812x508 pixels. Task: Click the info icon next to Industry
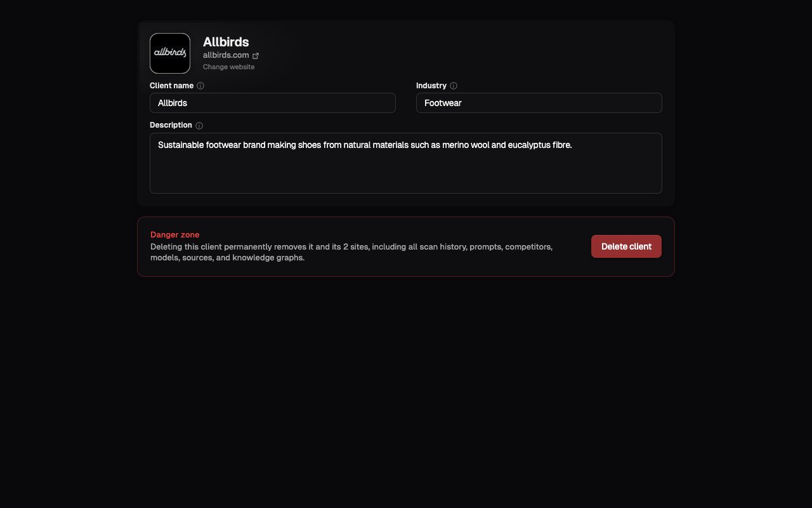pos(454,86)
